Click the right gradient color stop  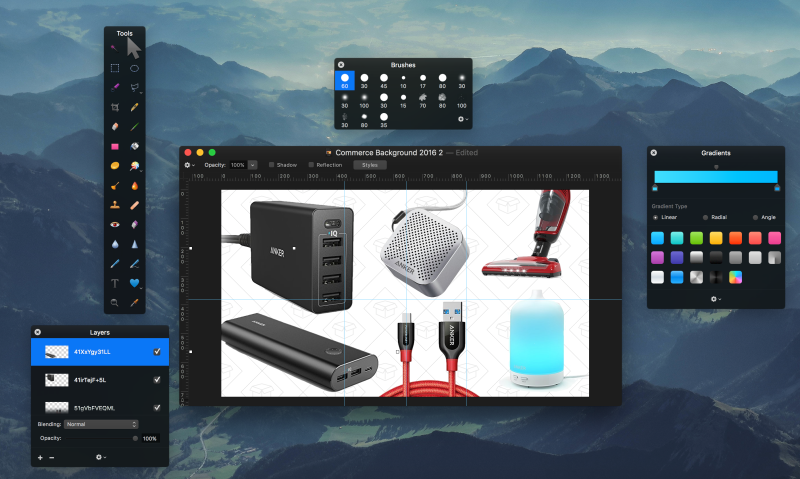coord(777,188)
